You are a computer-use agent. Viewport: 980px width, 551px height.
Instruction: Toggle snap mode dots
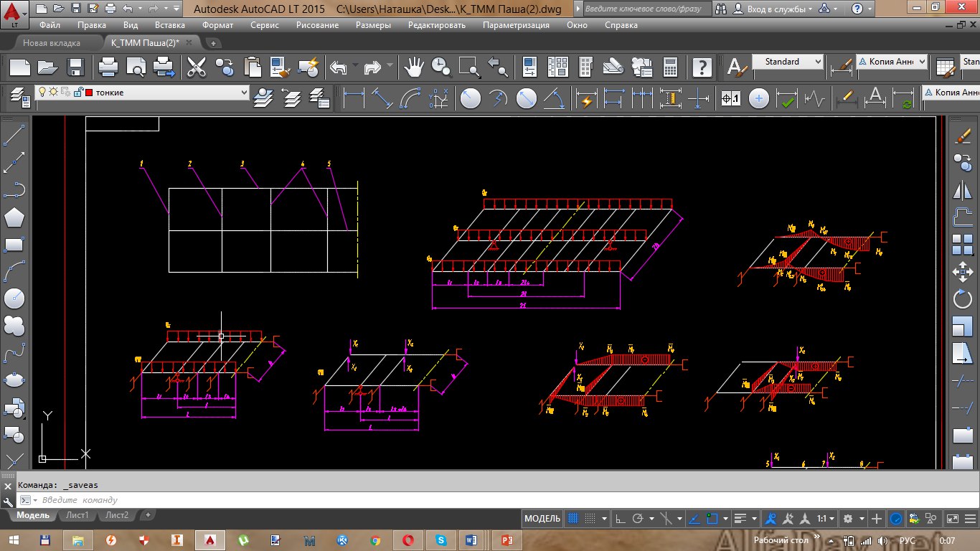tap(590, 518)
